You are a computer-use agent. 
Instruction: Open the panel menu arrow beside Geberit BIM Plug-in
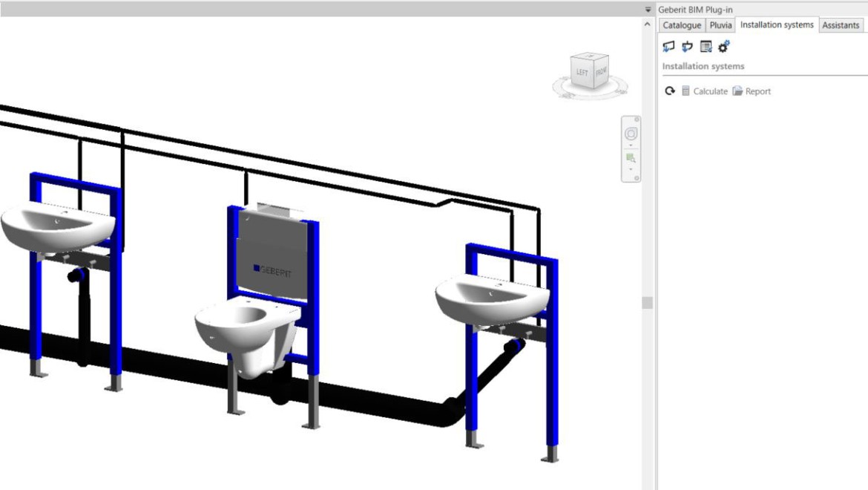[x=648, y=10]
